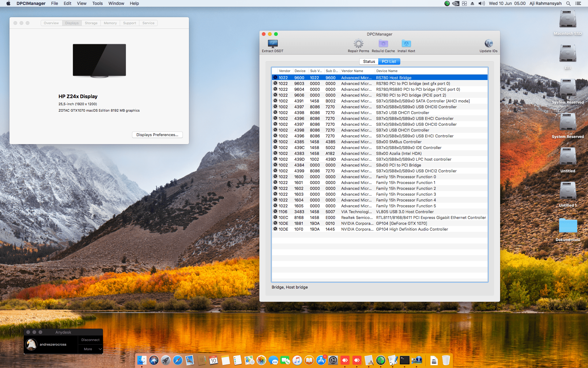
Task: Click Disconnect in the Anydesk window
Action: click(90, 340)
